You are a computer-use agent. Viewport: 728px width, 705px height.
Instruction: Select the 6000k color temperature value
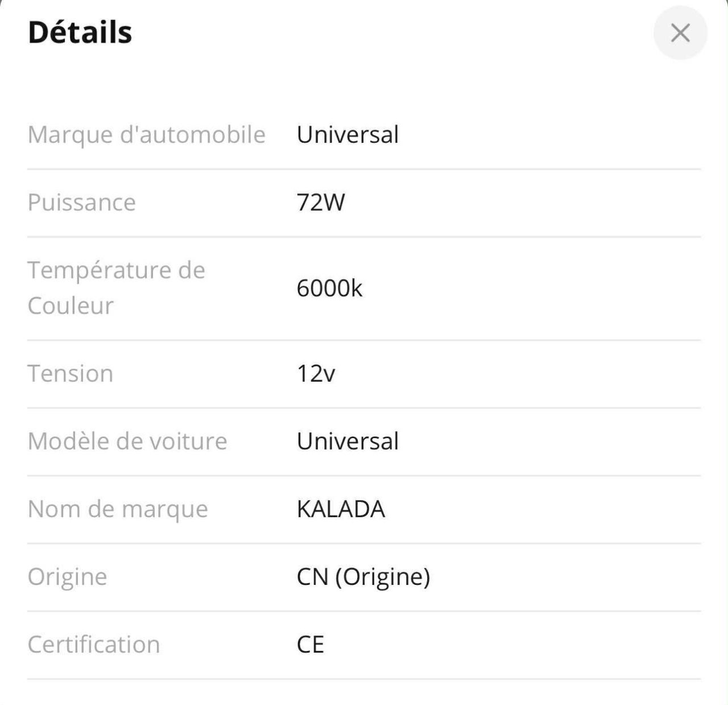[329, 288]
